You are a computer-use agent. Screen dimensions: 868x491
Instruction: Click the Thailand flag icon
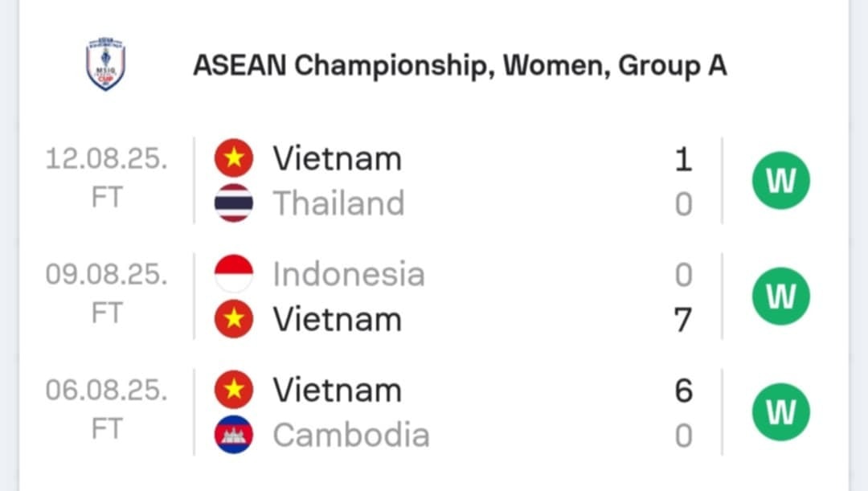click(234, 203)
